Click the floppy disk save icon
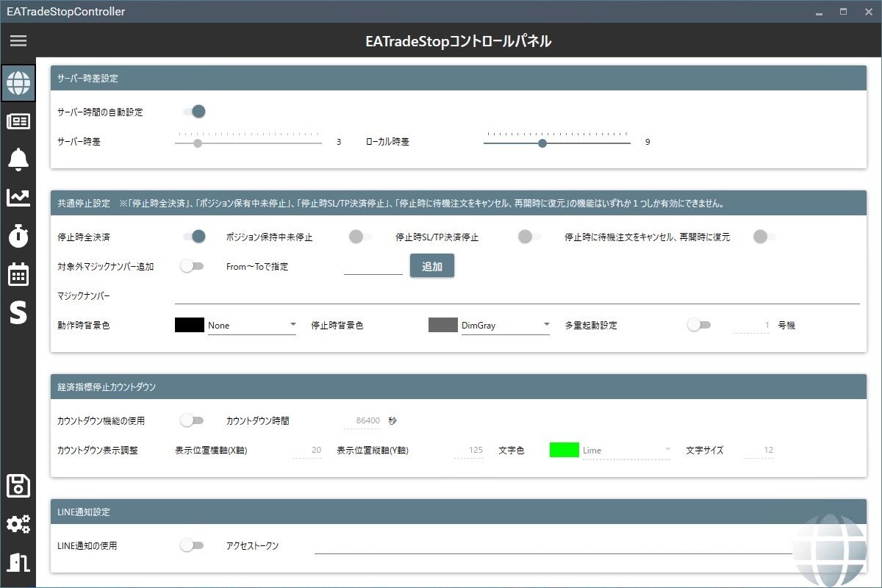882x588 pixels. [18, 486]
